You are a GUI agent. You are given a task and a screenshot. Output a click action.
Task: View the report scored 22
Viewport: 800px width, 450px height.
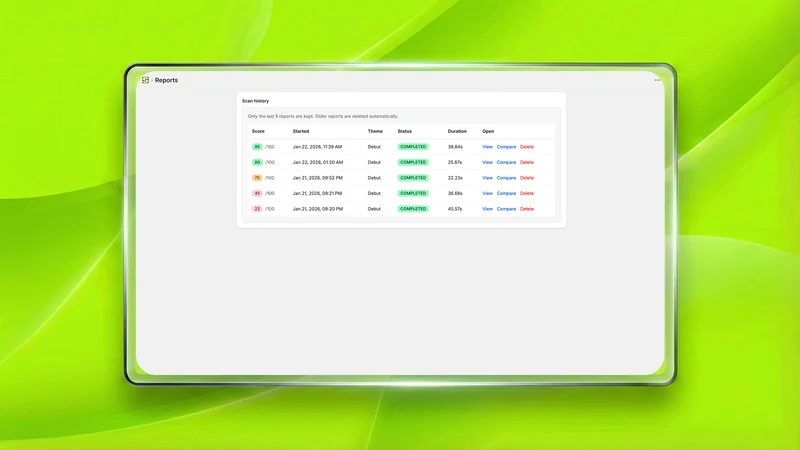coord(487,209)
